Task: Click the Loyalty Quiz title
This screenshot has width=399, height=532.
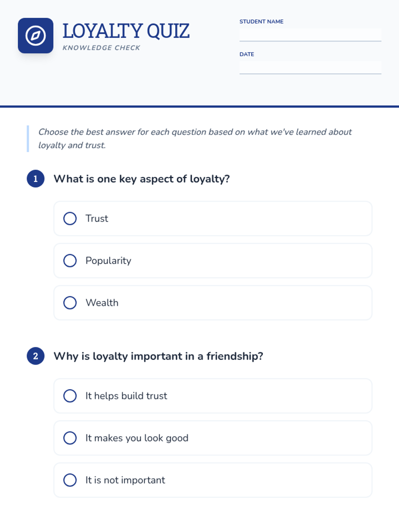Action: 126,31
